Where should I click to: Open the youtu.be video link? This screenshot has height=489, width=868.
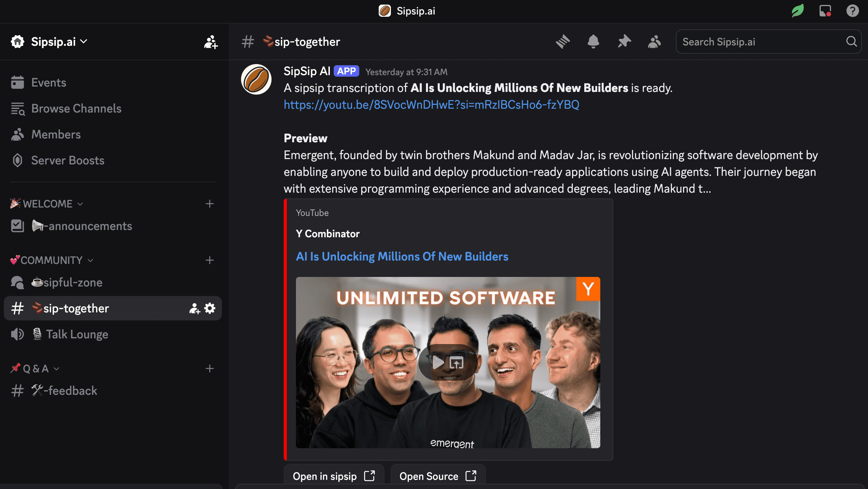431,105
